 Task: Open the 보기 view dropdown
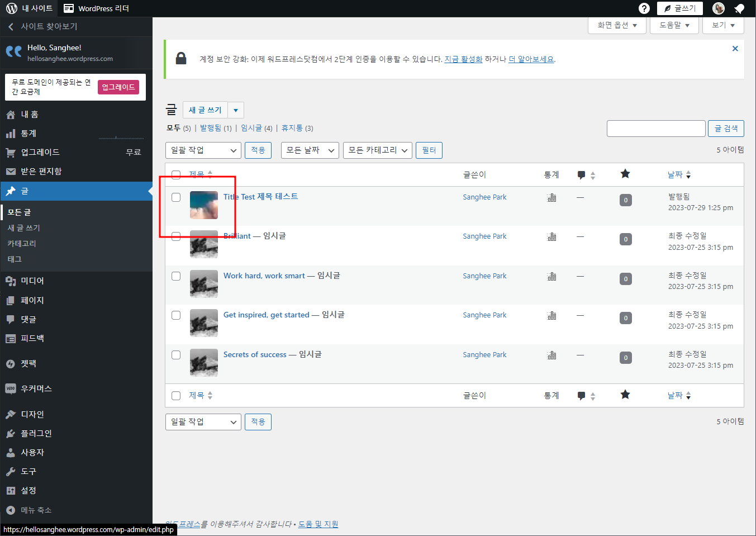tap(723, 25)
